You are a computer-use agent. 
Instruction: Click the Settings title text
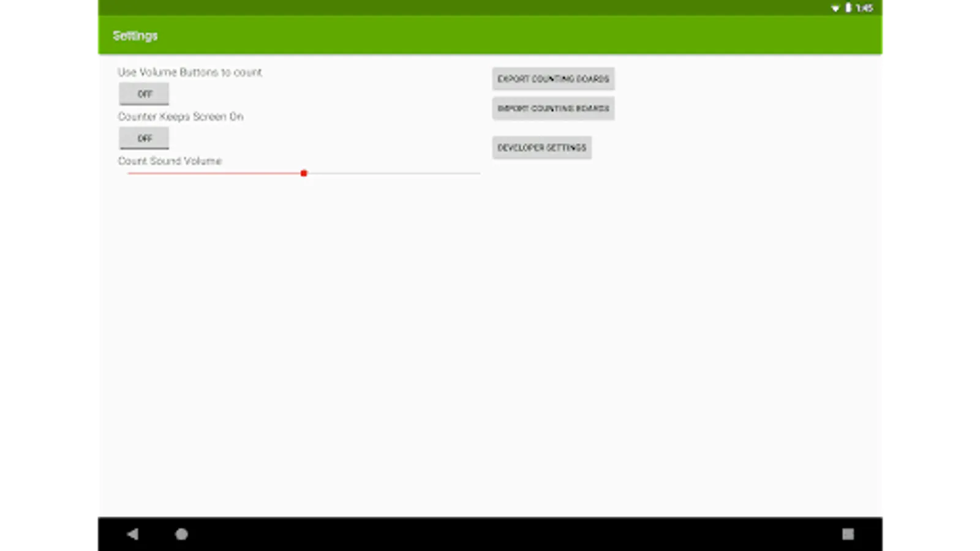(135, 36)
